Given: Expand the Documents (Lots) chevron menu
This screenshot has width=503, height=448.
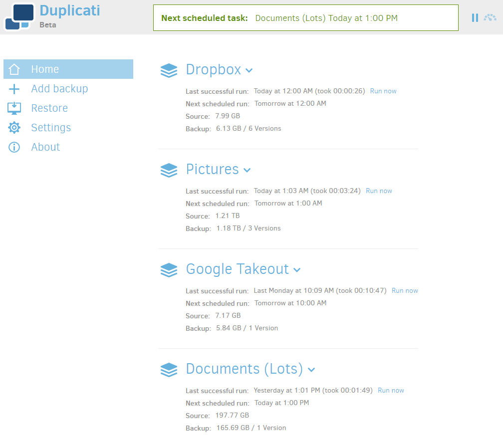Looking at the screenshot, I should pyautogui.click(x=311, y=370).
